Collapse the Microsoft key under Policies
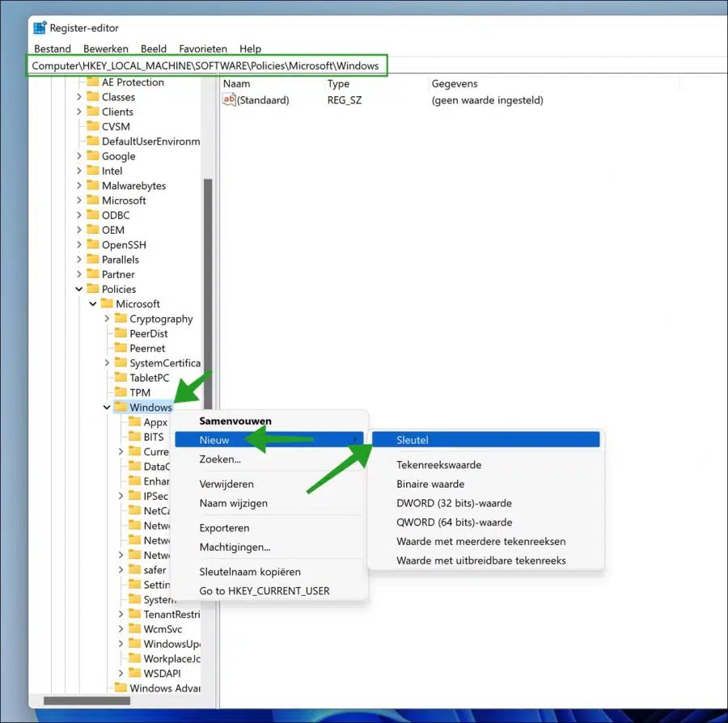The width and height of the screenshot is (728, 723). pyautogui.click(x=93, y=304)
